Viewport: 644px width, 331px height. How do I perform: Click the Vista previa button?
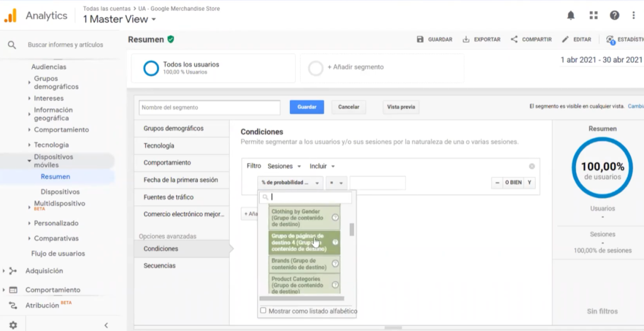401,107
